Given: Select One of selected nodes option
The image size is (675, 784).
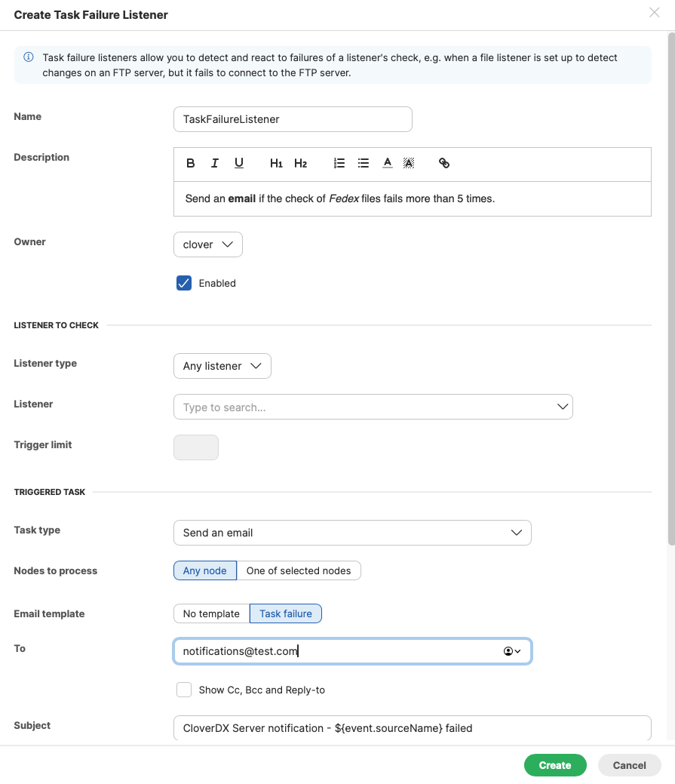Looking at the screenshot, I should tap(299, 570).
